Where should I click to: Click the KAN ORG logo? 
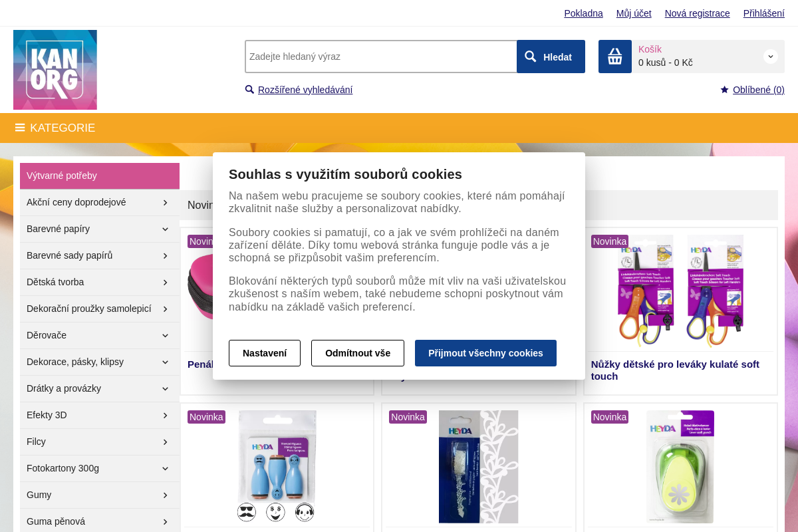tap(55, 70)
